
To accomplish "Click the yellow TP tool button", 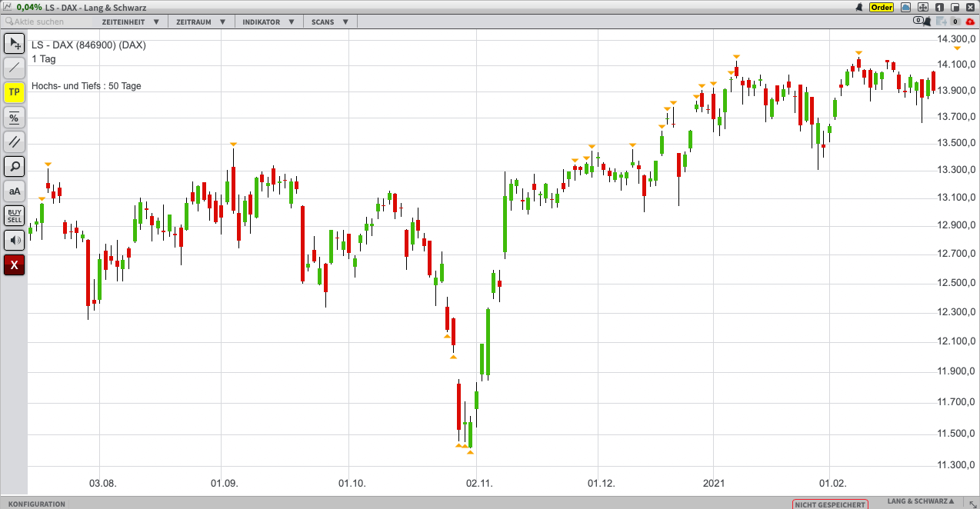I will (x=15, y=92).
